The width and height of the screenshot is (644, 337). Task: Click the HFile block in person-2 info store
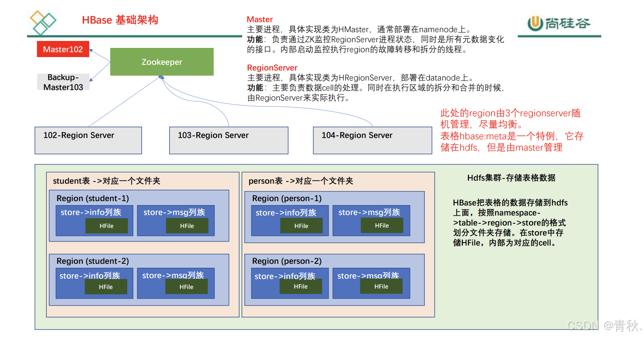tap(301, 286)
